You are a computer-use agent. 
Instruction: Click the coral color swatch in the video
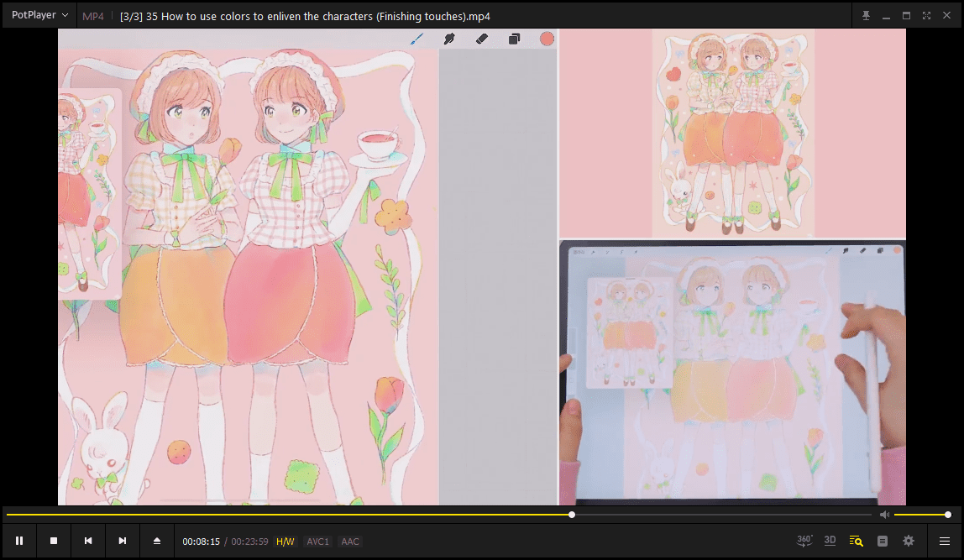(x=547, y=39)
